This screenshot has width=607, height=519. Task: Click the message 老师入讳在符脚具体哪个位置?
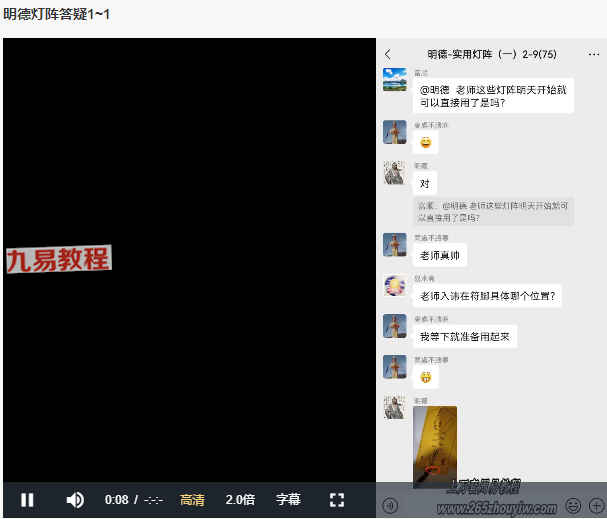[487, 296]
